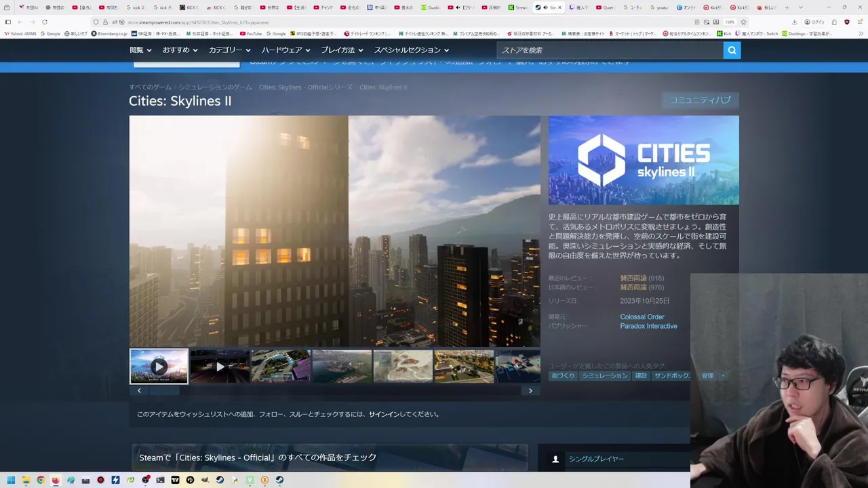The width and height of the screenshot is (868, 488).
Task: Click the 最近のレビュー 賛否両論 rating
Action: (x=633, y=279)
